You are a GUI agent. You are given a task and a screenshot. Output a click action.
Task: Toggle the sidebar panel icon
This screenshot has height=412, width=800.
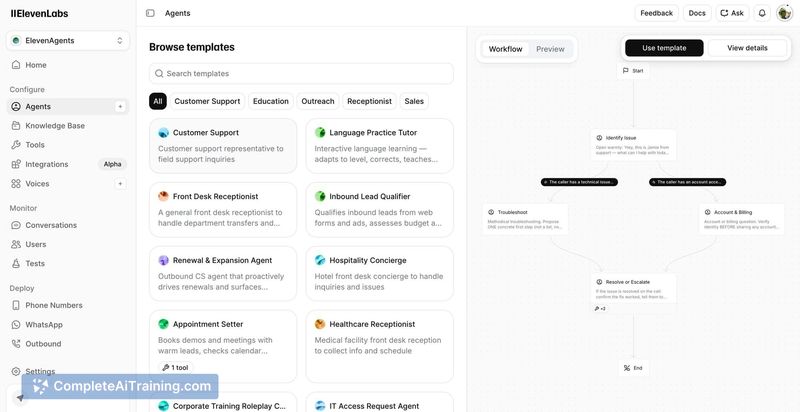(x=150, y=13)
